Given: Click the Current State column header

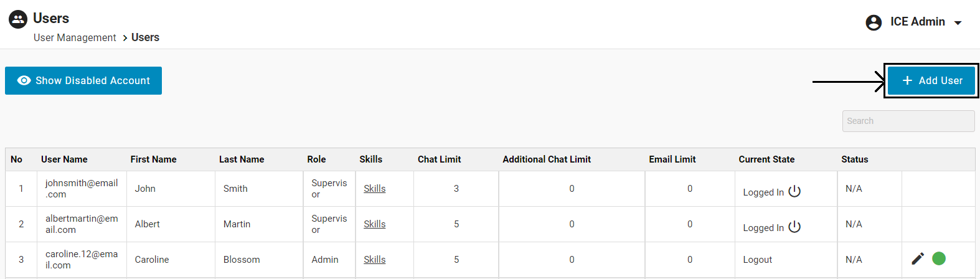Looking at the screenshot, I should tap(766, 159).
